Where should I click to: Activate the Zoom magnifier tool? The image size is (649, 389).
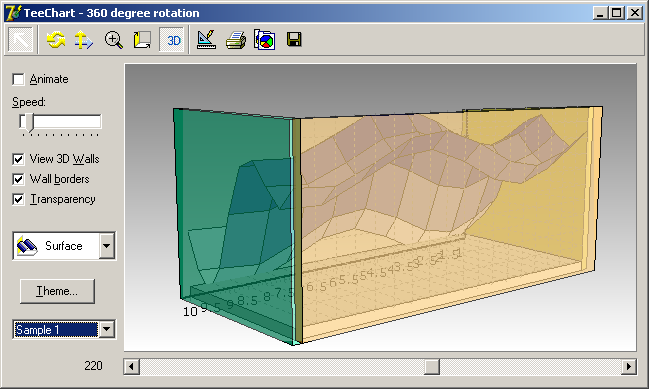(x=113, y=40)
